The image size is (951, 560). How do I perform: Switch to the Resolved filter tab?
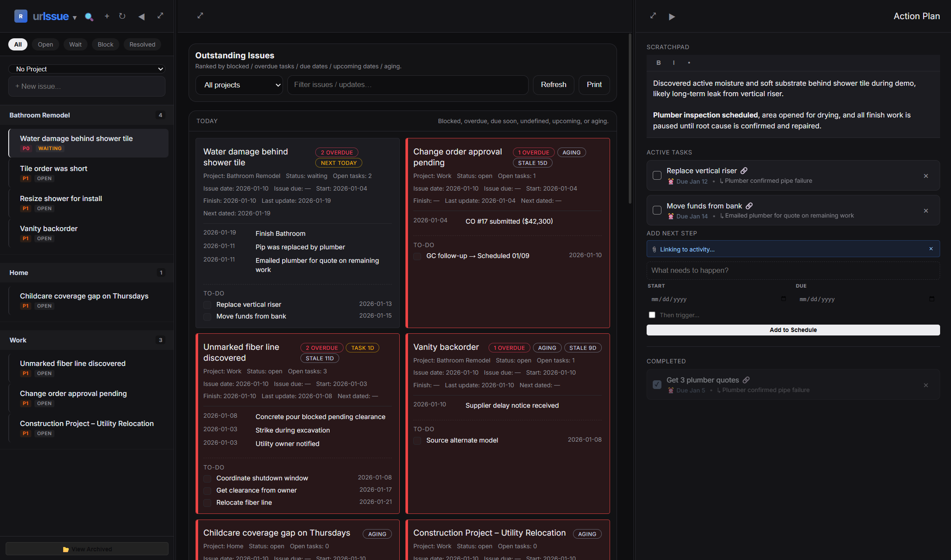coord(142,44)
